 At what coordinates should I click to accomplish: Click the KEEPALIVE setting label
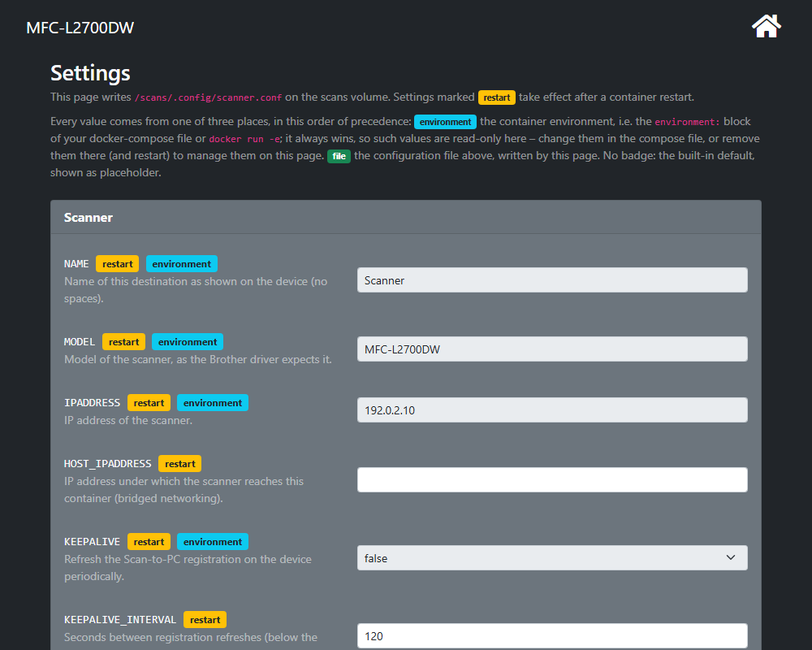click(93, 542)
